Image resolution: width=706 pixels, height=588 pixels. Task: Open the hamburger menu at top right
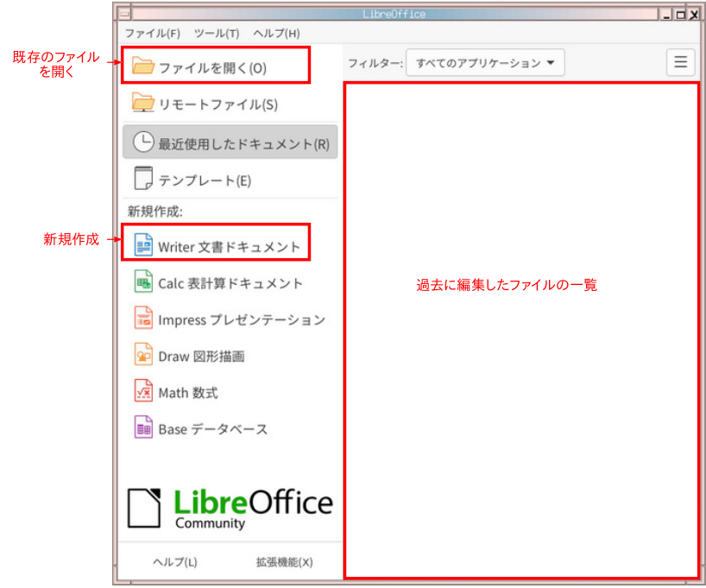point(680,62)
